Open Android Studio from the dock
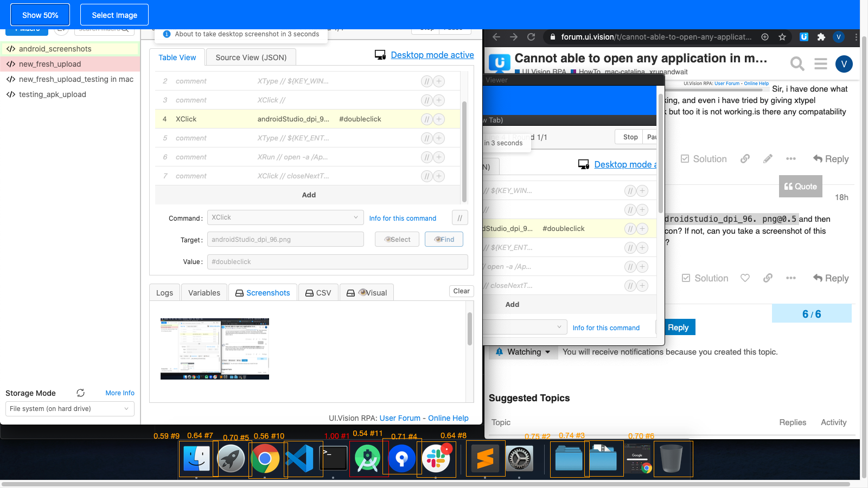This screenshot has width=868, height=488. point(367,459)
